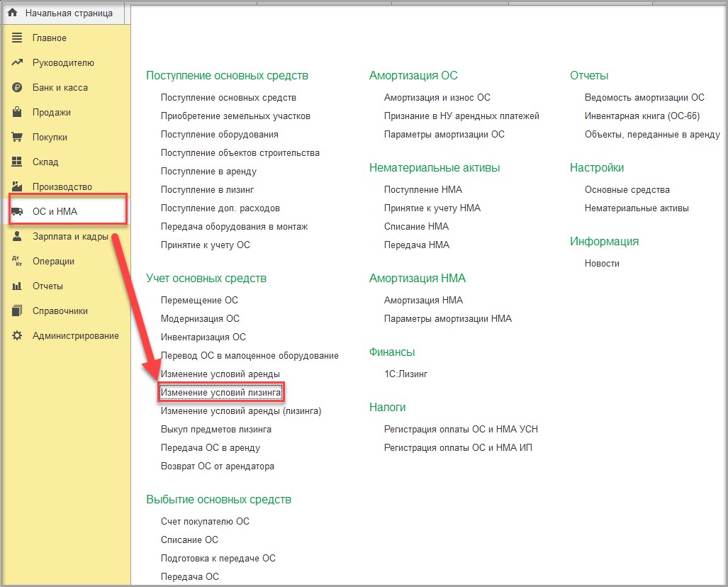Screen dimensions: 728x587
Task: Open Ведомость амортизации ОС report
Action: coord(644,98)
